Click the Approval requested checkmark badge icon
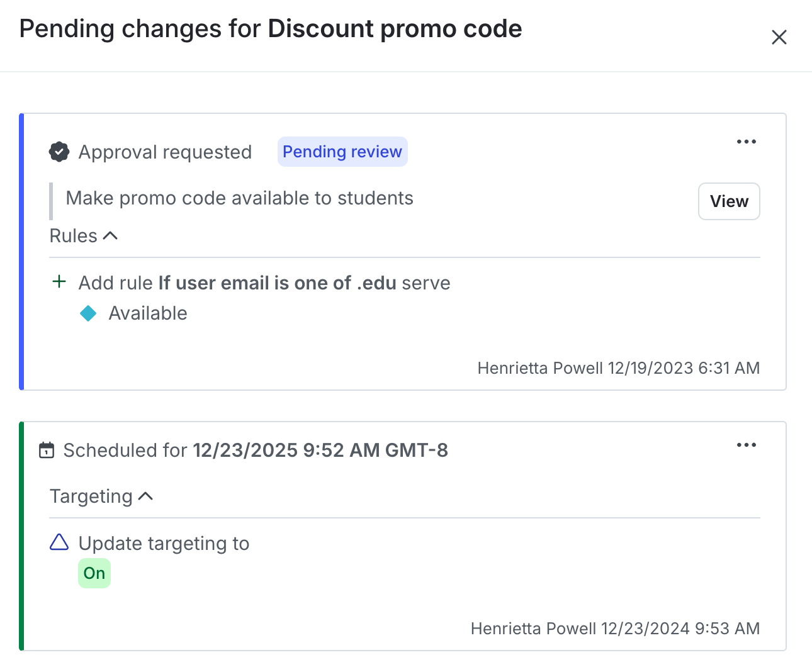Viewport: 812px width, 672px height. pos(59,152)
